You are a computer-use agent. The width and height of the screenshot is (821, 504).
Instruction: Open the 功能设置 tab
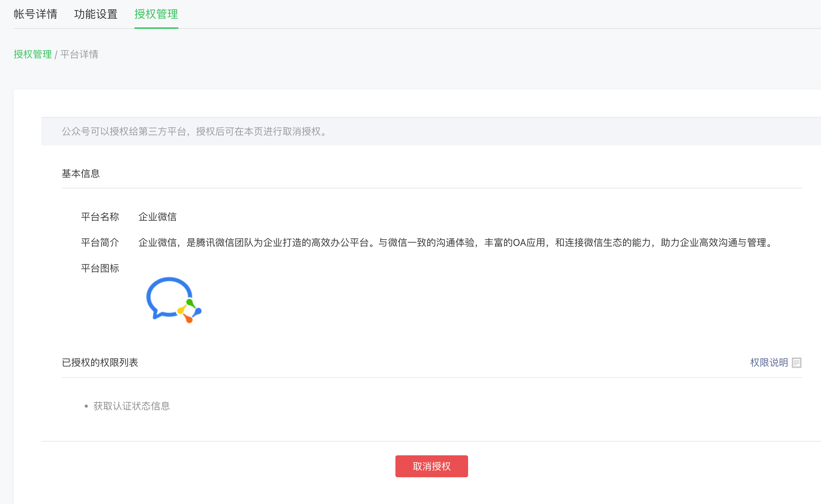96,14
